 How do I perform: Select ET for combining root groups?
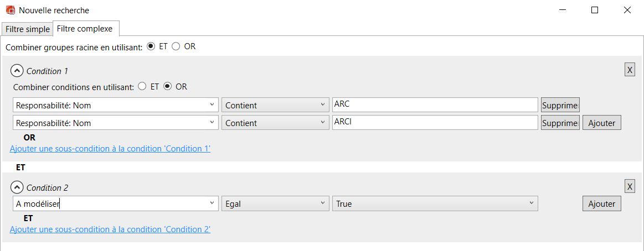151,46
